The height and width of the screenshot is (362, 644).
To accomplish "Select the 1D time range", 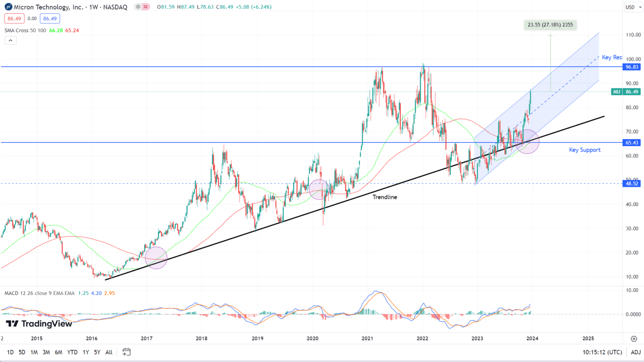I will tap(10, 352).
